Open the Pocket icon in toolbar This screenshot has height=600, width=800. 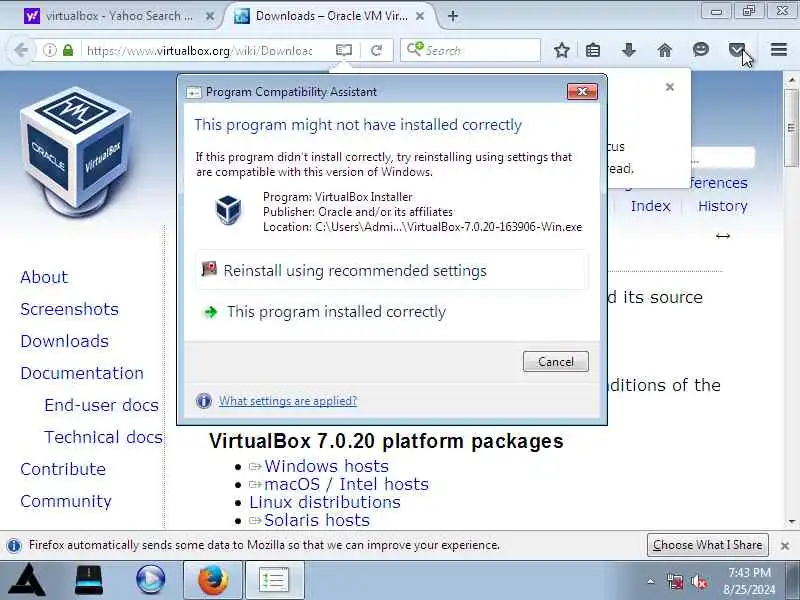tap(736, 49)
